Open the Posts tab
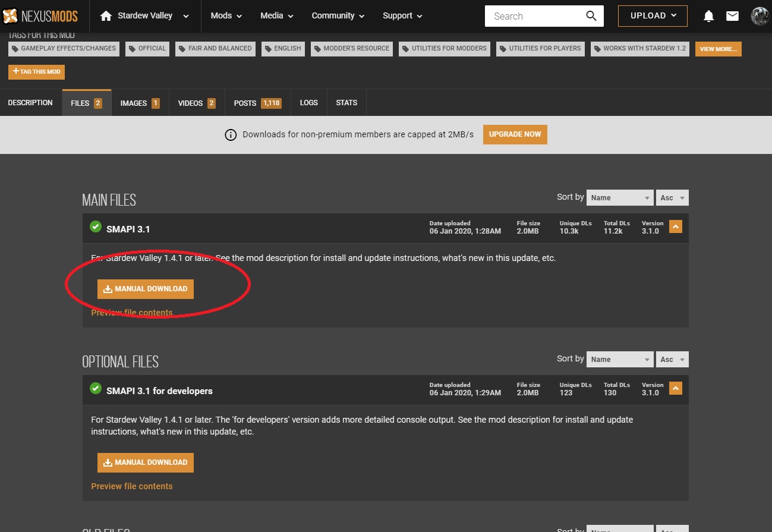This screenshot has height=532, width=772. (257, 103)
